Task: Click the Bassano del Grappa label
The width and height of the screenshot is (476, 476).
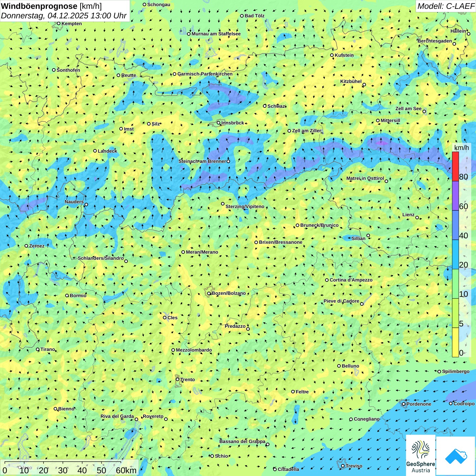Action: [x=242, y=441]
